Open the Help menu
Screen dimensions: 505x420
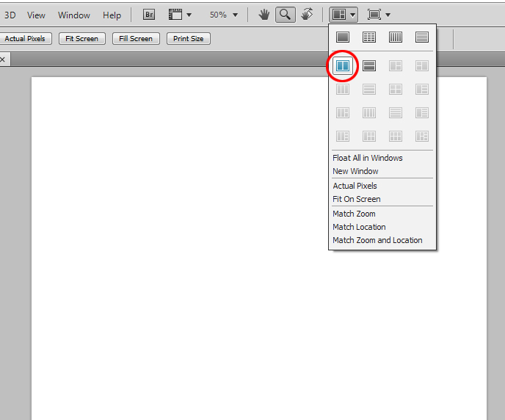coord(112,15)
